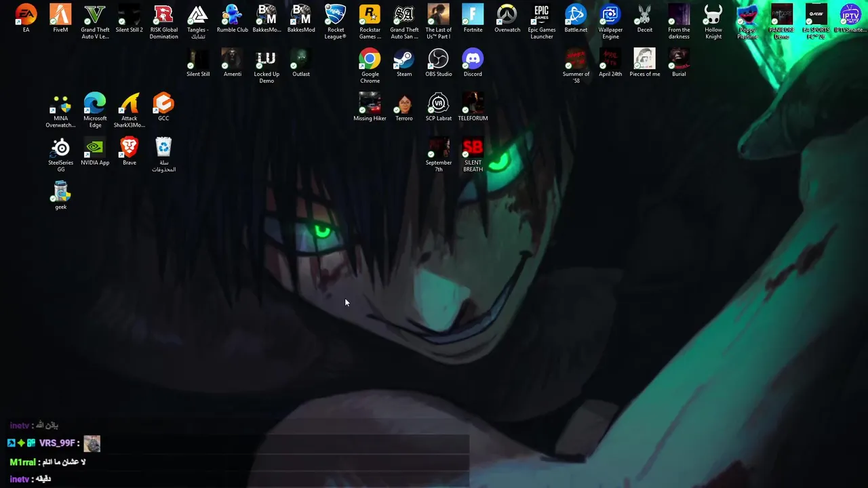Launch Fortnite from the desktop
868x488 pixels.
click(473, 15)
